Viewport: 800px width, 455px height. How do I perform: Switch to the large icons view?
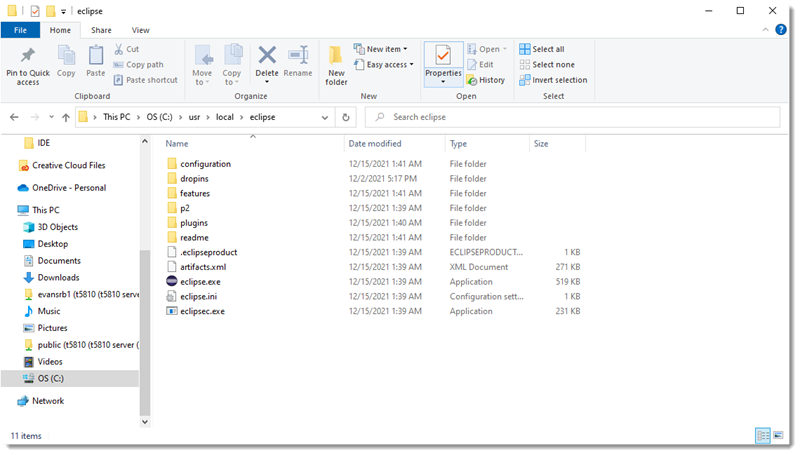tap(778, 436)
